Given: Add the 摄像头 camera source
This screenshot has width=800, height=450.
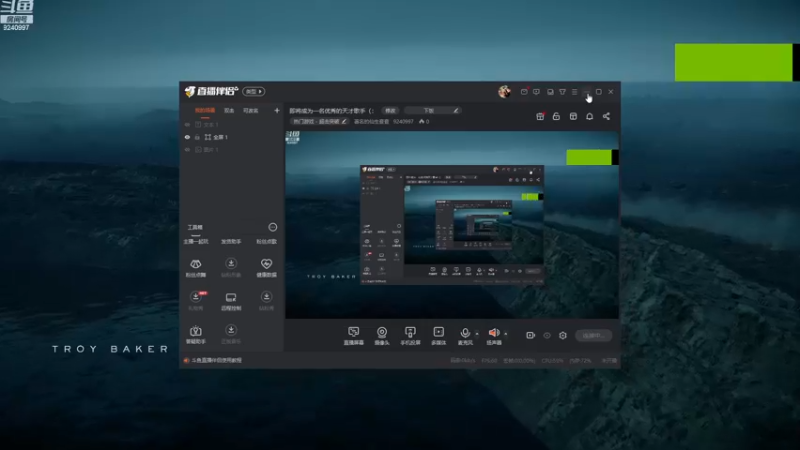Looking at the screenshot, I should coord(382,336).
